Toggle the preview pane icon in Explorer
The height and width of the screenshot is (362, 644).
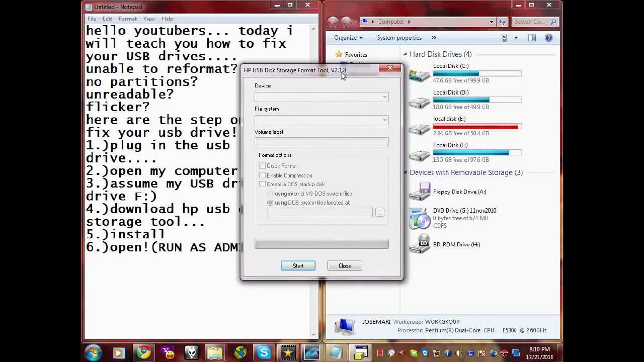pyautogui.click(x=532, y=38)
